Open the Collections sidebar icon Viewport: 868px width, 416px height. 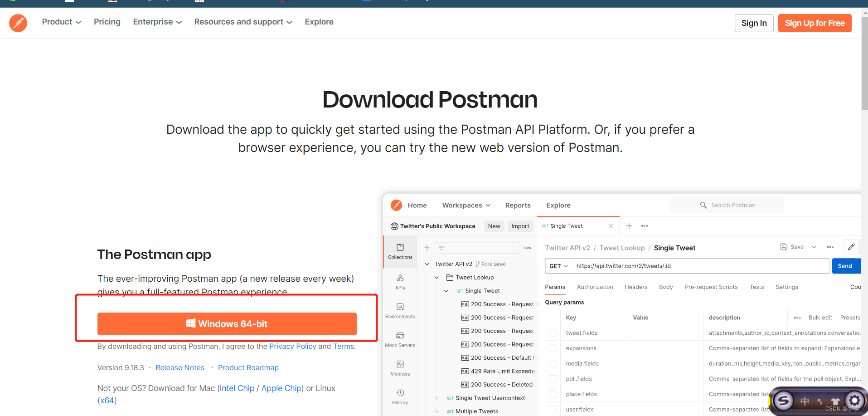coord(400,251)
